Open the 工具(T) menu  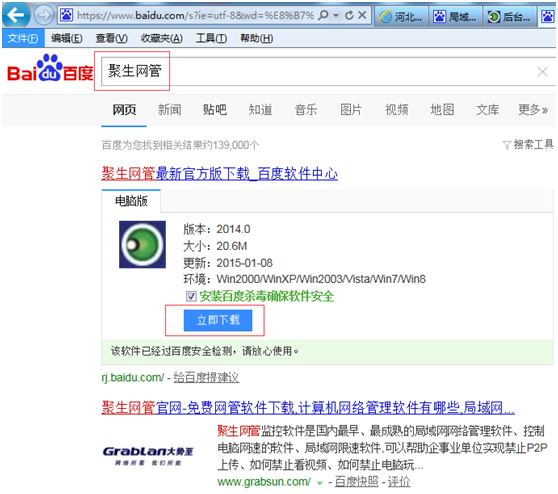[211, 38]
